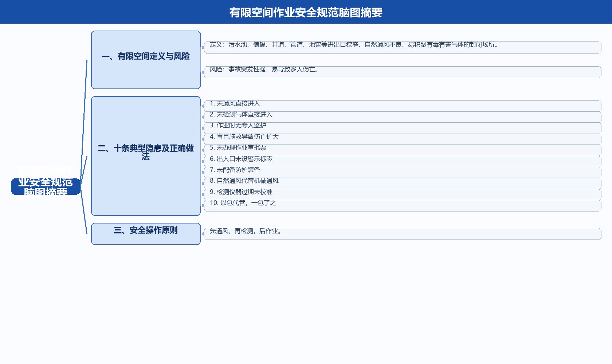Select the item 5. 未办理作业审批票
Viewport: 612px width, 364px height.
(403, 150)
